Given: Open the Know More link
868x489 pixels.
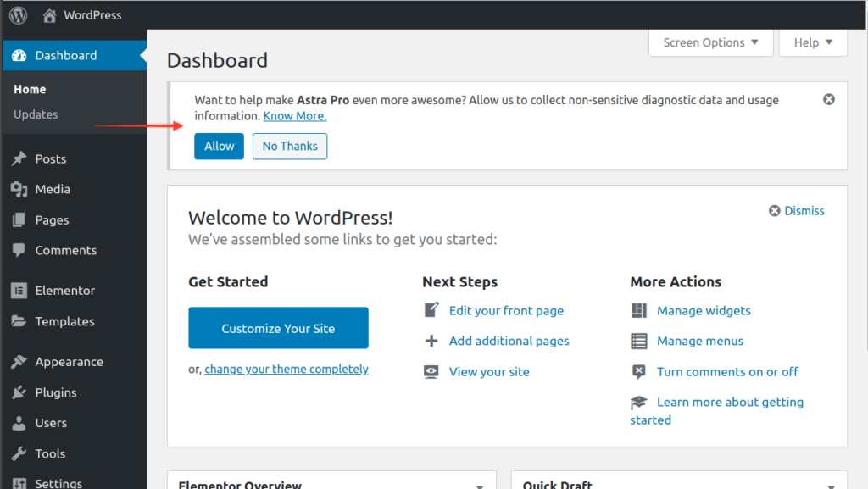Looking at the screenshot, I should [294, 115].
